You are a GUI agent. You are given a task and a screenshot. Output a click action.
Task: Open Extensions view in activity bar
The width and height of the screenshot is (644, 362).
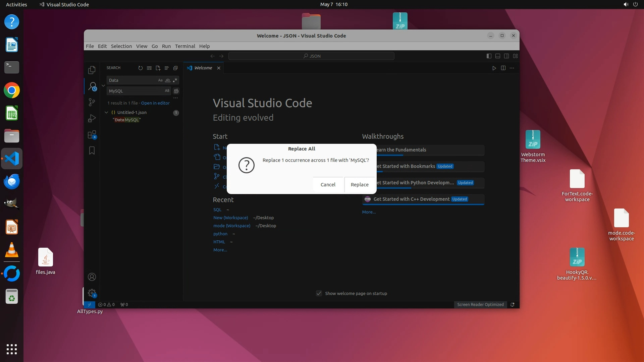(92, 135)
